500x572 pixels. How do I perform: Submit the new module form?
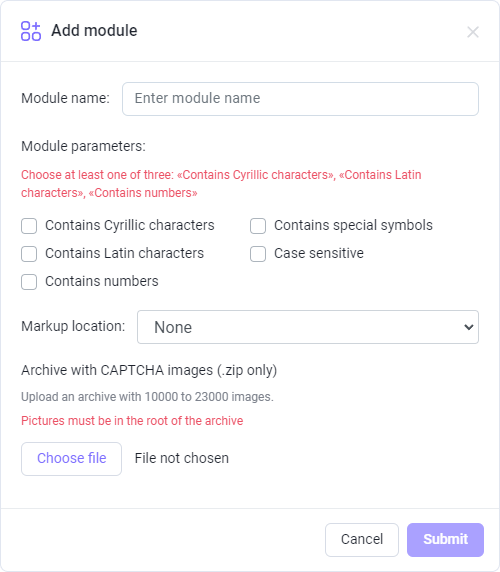pyautogui.click(x=445, y=540)
